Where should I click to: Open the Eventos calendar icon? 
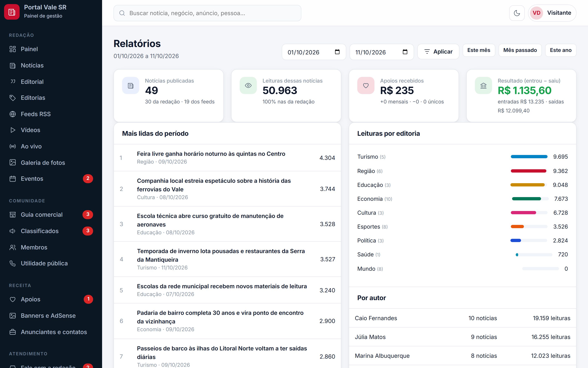[13, 179]
